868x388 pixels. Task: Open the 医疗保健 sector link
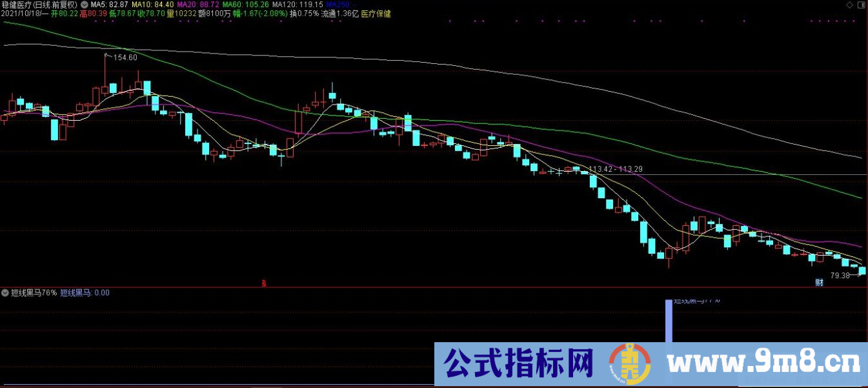pos(376,14)
